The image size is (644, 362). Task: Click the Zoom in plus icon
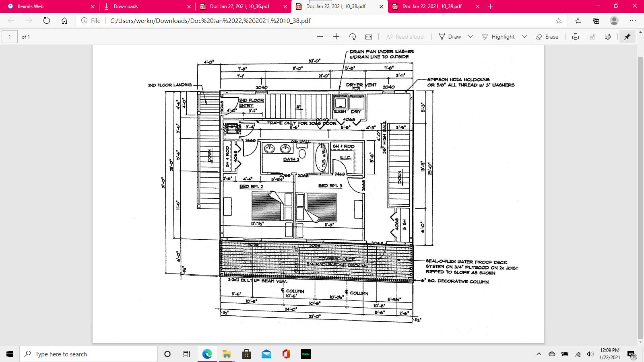click(336, 37)
